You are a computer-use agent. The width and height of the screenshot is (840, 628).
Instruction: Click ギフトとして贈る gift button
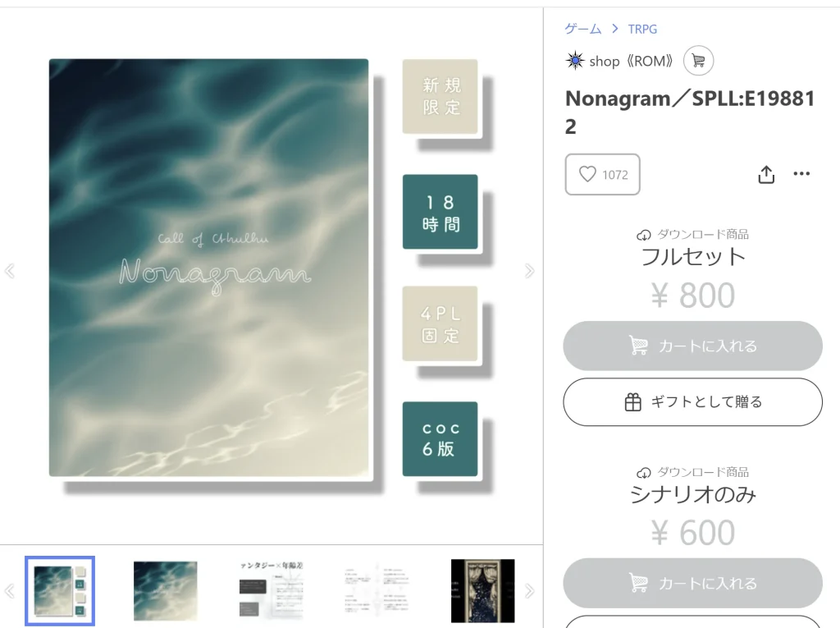coord(692,401)
